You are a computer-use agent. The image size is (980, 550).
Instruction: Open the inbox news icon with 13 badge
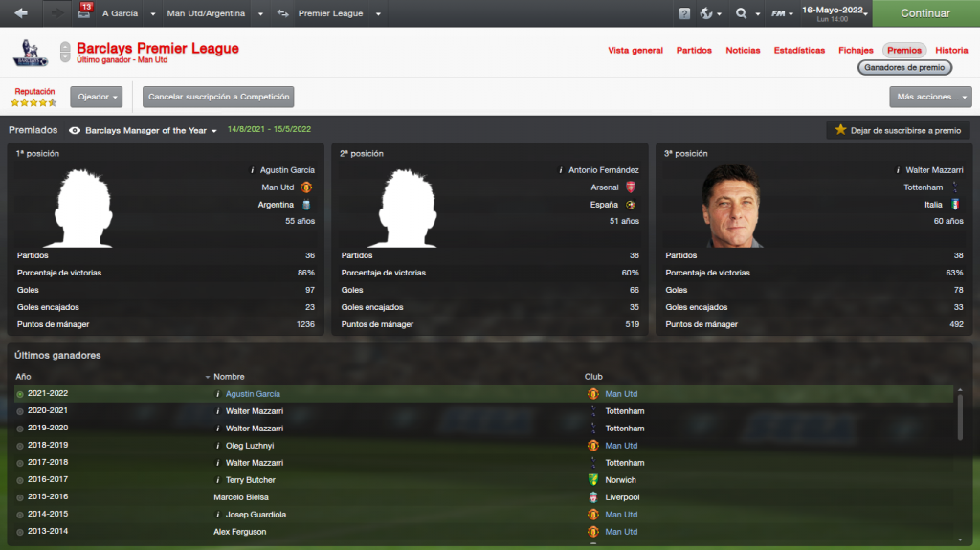[84, 11]
